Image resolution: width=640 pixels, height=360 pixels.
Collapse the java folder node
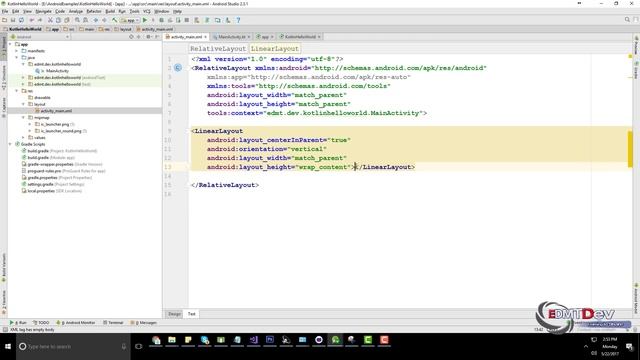17,58
